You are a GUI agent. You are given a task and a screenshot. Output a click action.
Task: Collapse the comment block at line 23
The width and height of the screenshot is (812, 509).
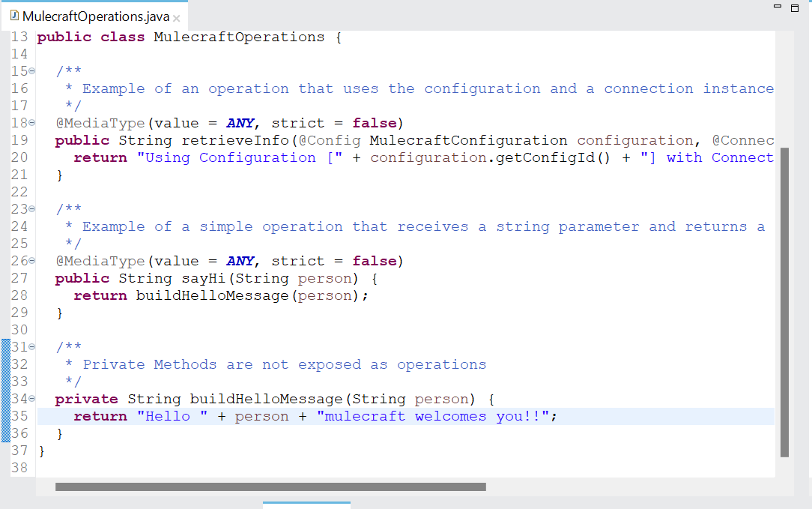pos(31,210)
